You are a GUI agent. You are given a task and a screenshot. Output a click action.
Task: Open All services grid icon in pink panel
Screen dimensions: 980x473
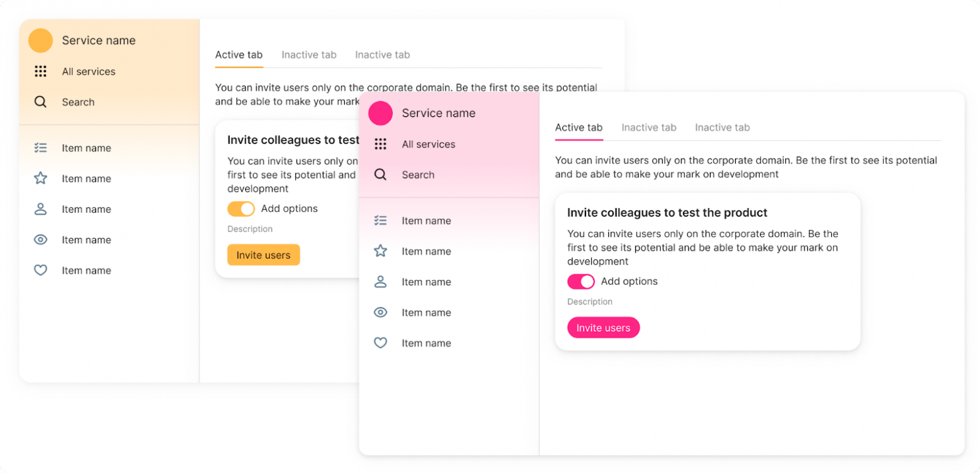click(x=380, y=144)
